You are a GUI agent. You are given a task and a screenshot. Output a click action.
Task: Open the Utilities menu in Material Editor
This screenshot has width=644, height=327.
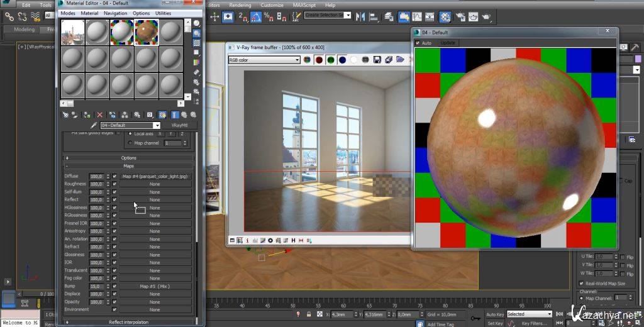tap(163, 13)
